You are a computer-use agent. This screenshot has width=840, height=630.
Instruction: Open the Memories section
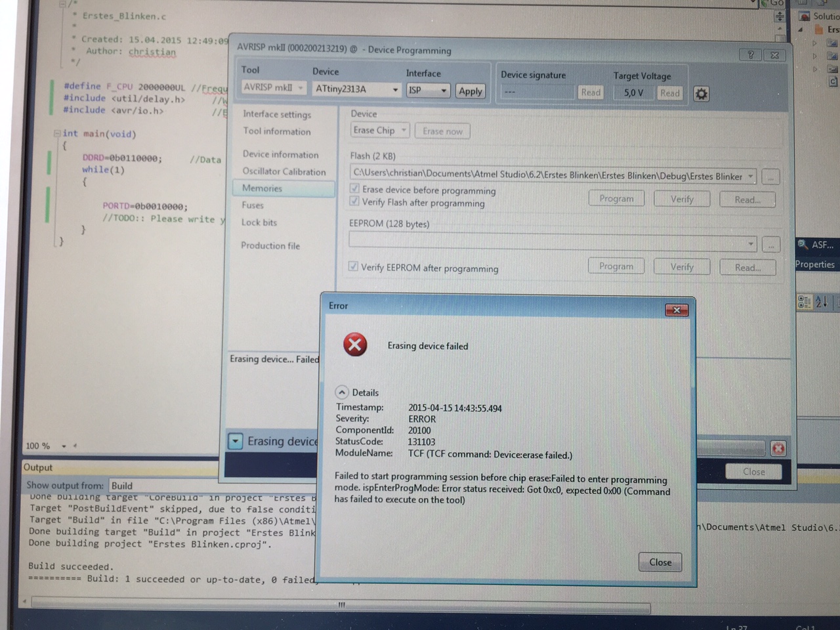click(x=262, y=188)
